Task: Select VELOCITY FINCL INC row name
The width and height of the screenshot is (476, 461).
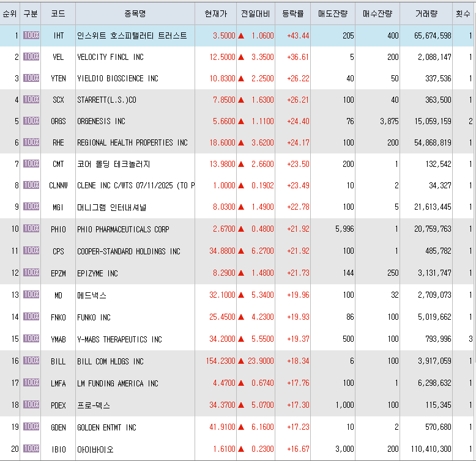Action: [110, 57]
